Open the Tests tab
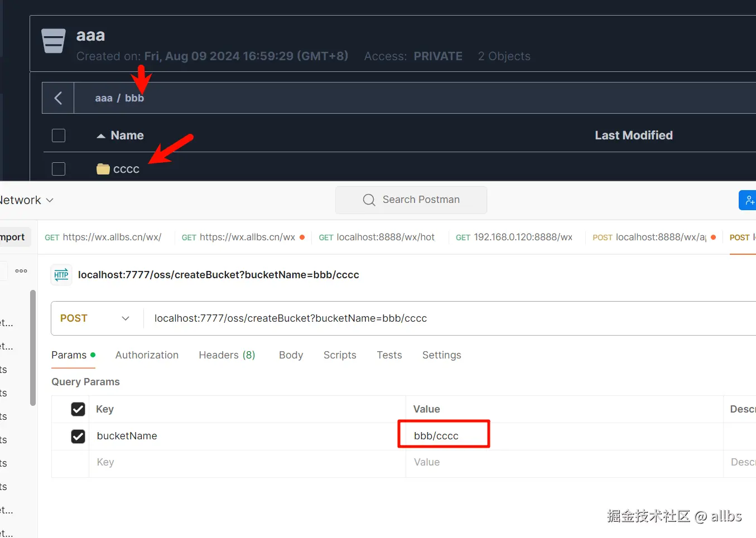The image size is (756, 538). coord(389,355)
